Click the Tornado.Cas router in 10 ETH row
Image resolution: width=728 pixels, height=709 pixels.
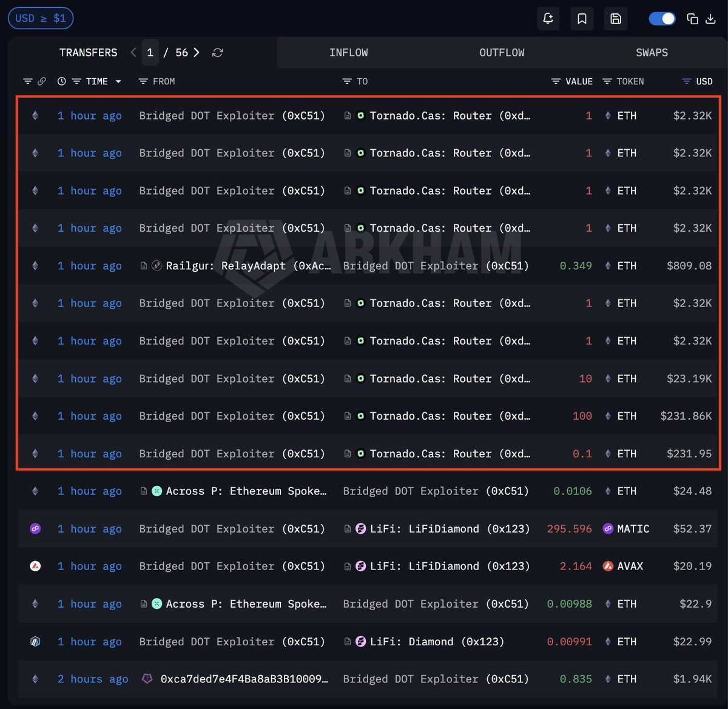(x=450, y=378)
